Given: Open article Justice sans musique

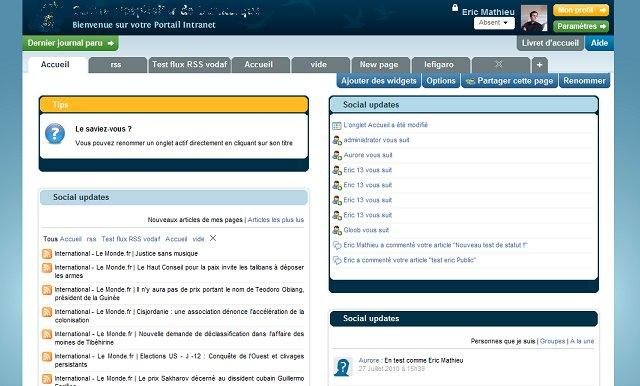Looking at the screenshot, I should (x=126, y=254).
